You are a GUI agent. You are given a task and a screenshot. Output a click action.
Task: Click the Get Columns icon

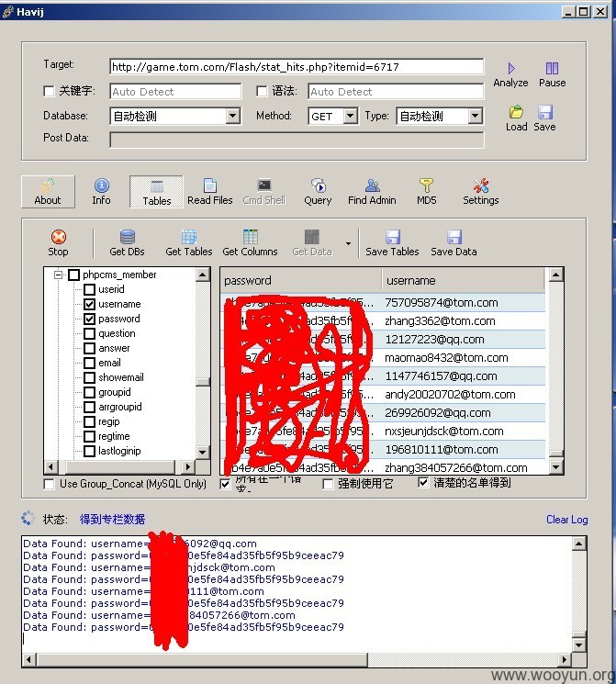click(251, 237)
